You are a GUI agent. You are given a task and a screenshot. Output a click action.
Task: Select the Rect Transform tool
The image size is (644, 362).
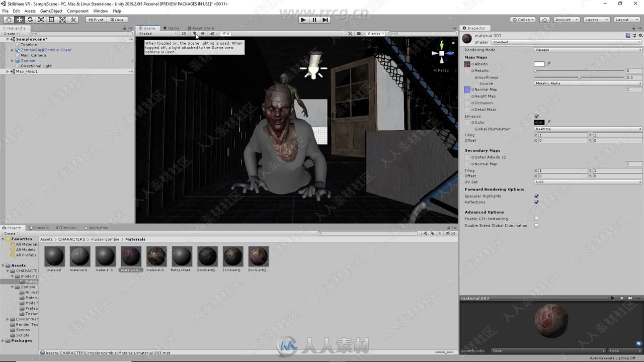click(x=51, y=20)
